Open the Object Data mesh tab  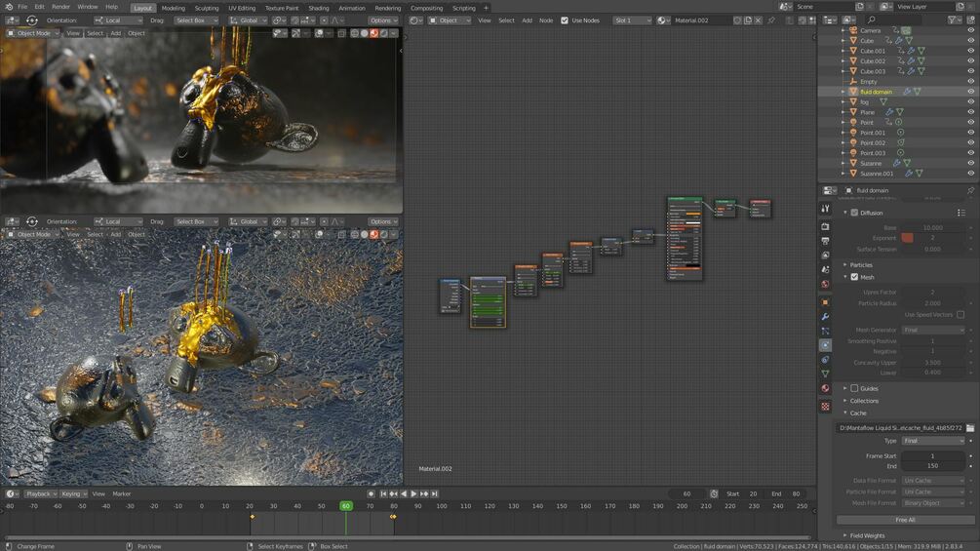[825, 374]
